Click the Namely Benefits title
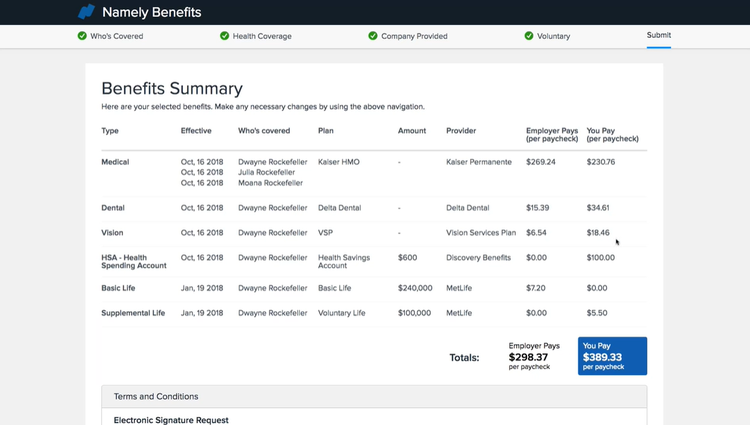Image resolution: width=750 pixels, height=425 pixels. click(x=151, y=13)
